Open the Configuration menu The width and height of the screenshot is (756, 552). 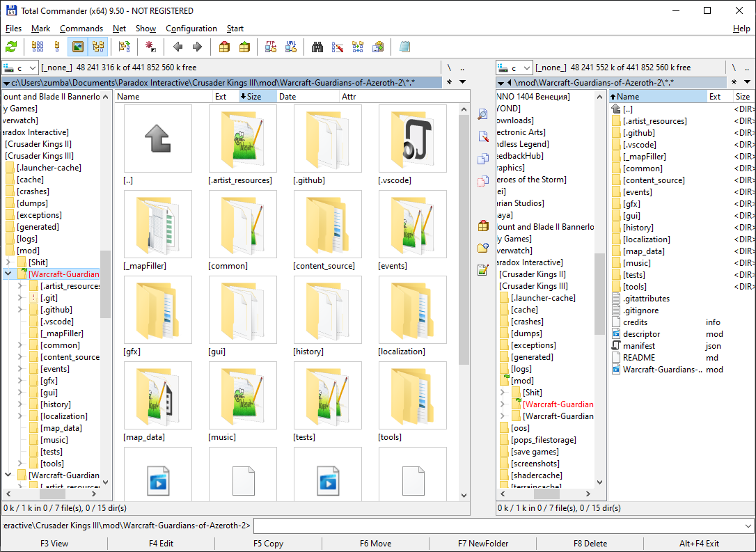tap(191, 29)
